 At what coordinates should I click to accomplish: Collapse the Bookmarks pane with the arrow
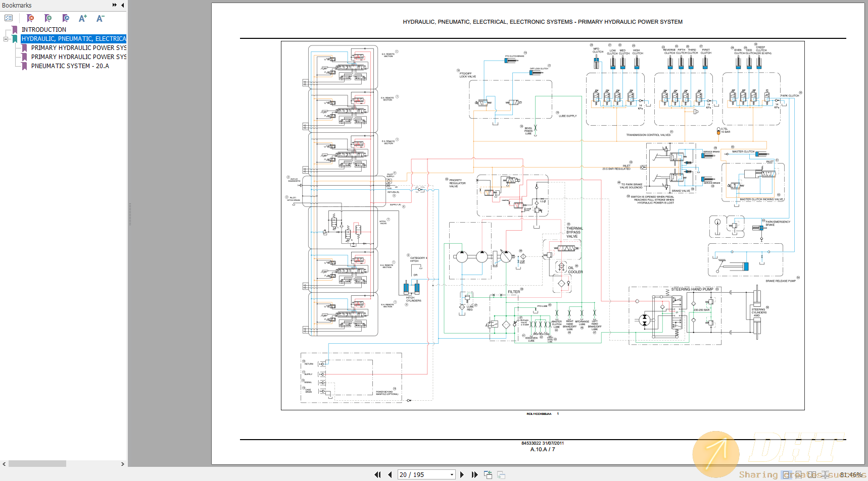122,5
